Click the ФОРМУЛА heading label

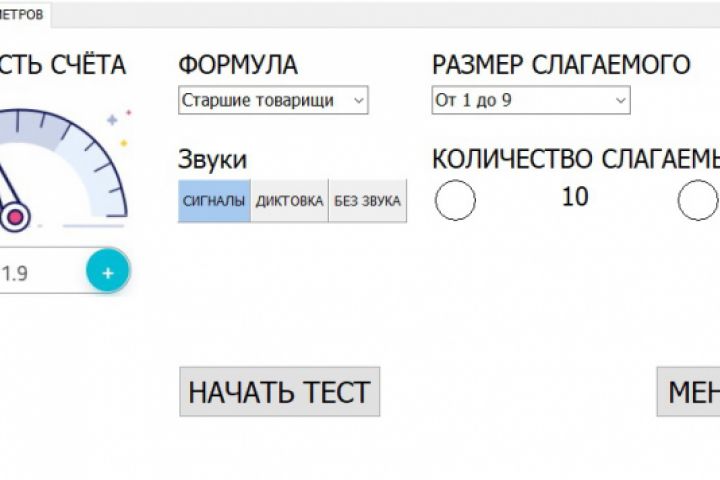click(x=238, y=65)
